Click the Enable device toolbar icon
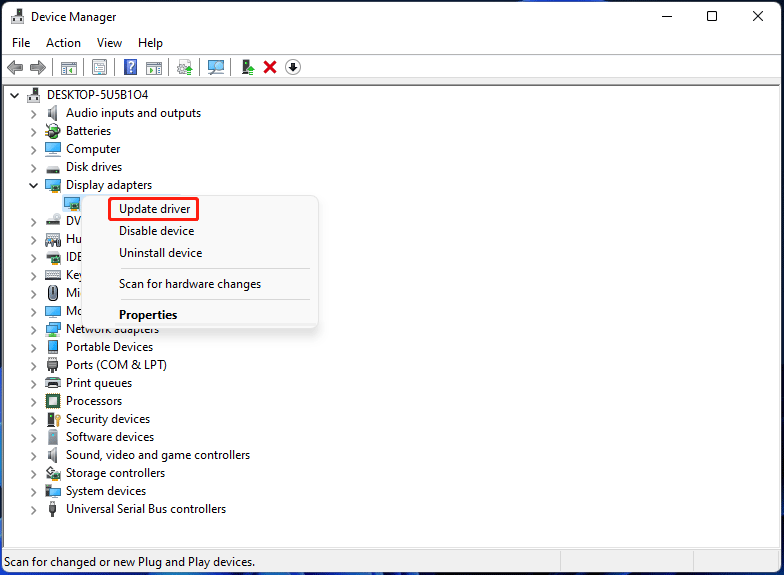The width and height of the screenshot is (784, 575). point(247,67)
